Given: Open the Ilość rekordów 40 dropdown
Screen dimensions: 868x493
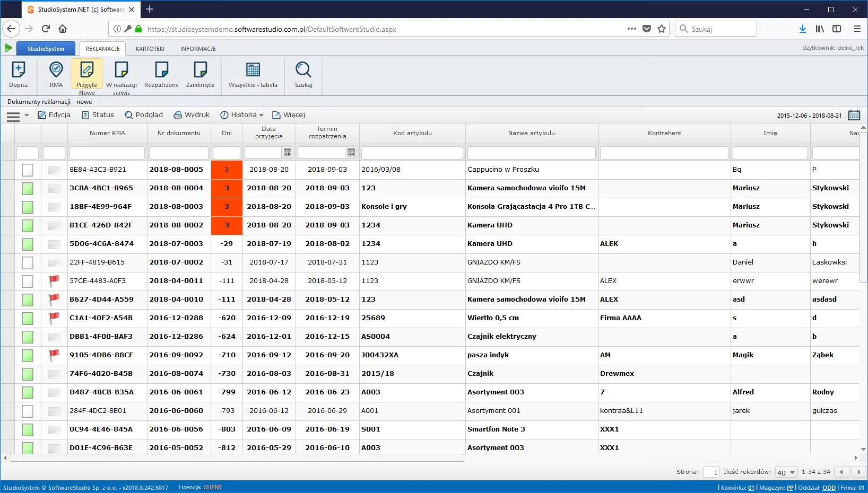Looking at the screenshot, I should coord(786,472).
